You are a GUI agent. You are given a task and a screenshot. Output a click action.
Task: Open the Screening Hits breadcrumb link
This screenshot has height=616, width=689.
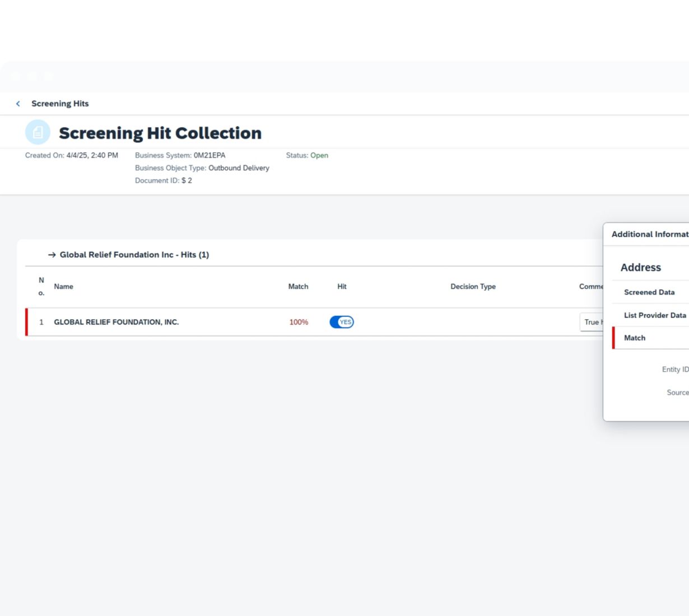click(x=60, y=104)
